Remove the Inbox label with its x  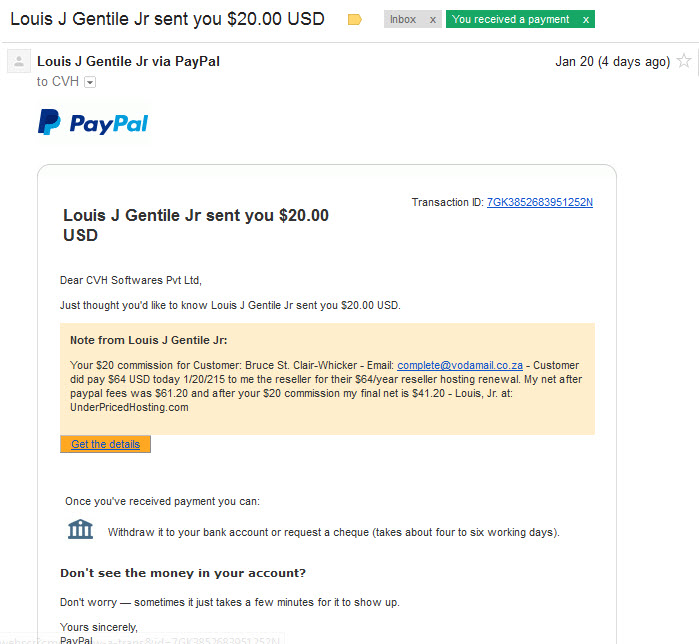(432, 20)
